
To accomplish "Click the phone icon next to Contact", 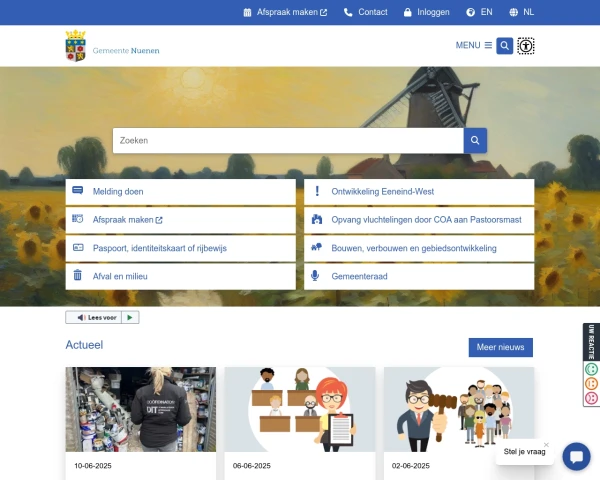I will pos(348,13).
